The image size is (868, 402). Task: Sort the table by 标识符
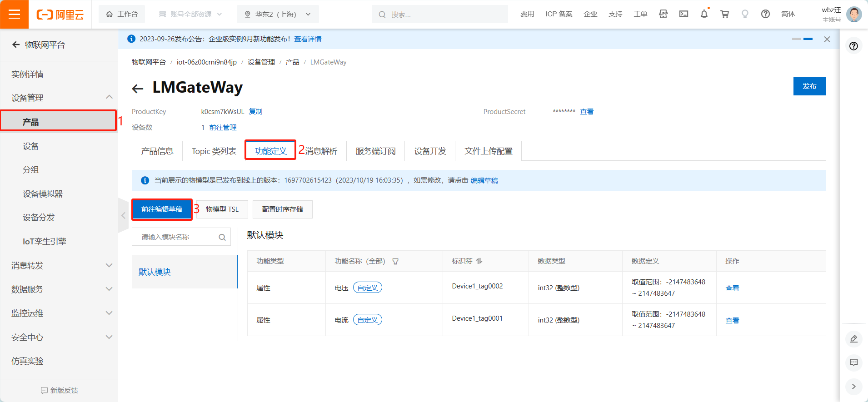tap(479, 261)
